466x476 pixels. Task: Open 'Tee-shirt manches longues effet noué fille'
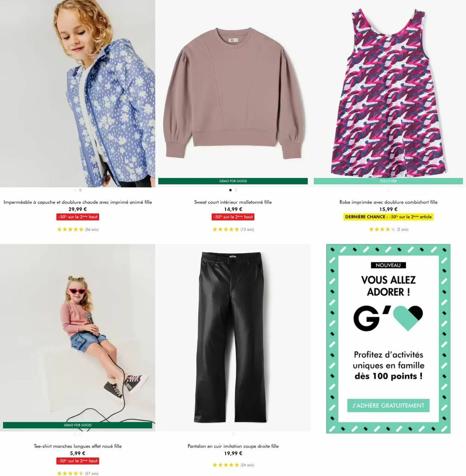point(78,446)
